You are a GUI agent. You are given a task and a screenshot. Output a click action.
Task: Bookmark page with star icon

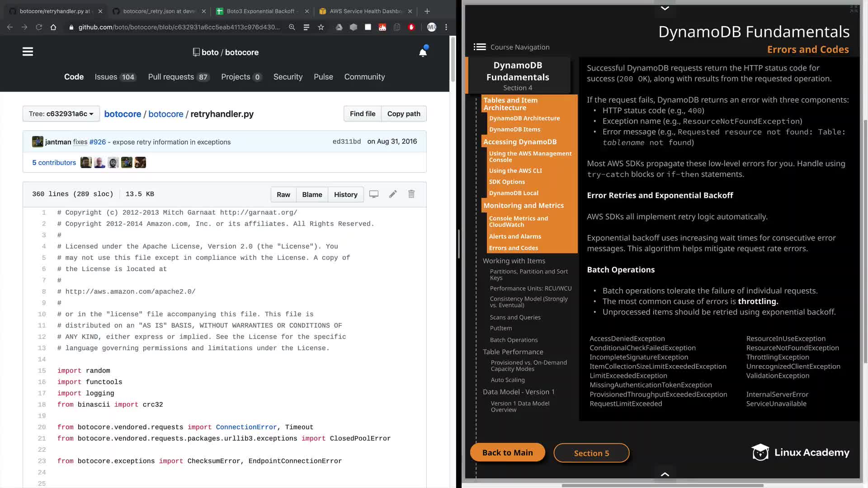tap(321, 27)
